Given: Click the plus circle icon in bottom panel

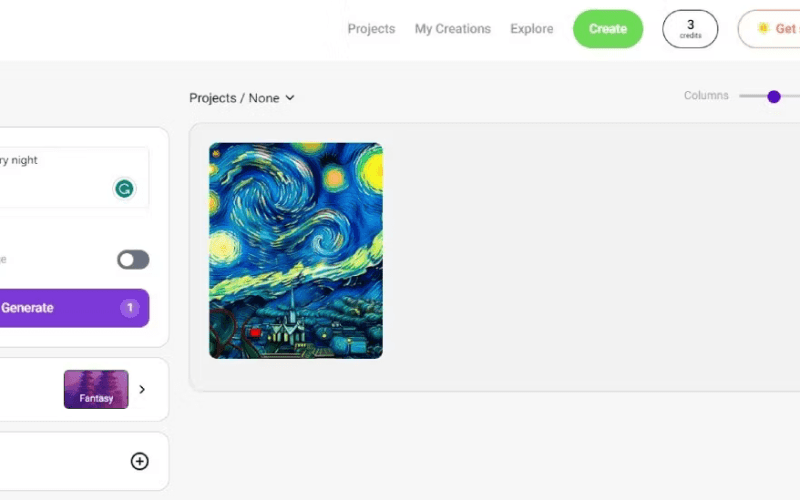Looking at the screenshot, I should coord(139,461).
